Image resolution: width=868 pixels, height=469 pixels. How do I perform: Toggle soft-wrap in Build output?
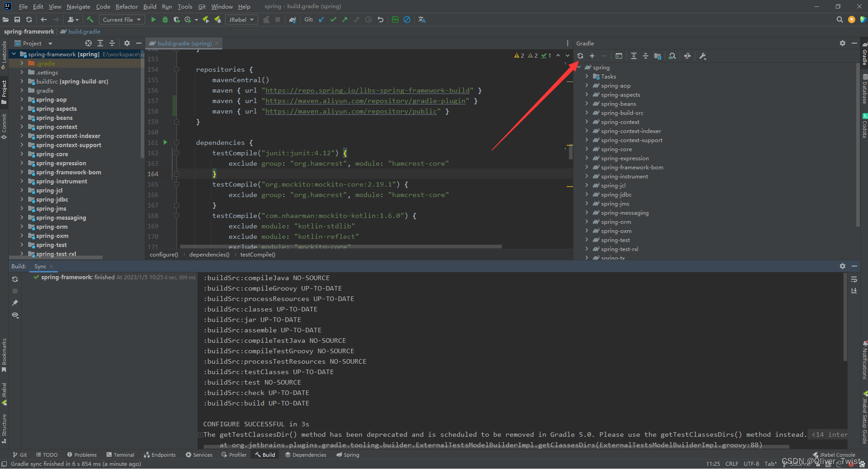pyautogui.click(x=854, y=279)
